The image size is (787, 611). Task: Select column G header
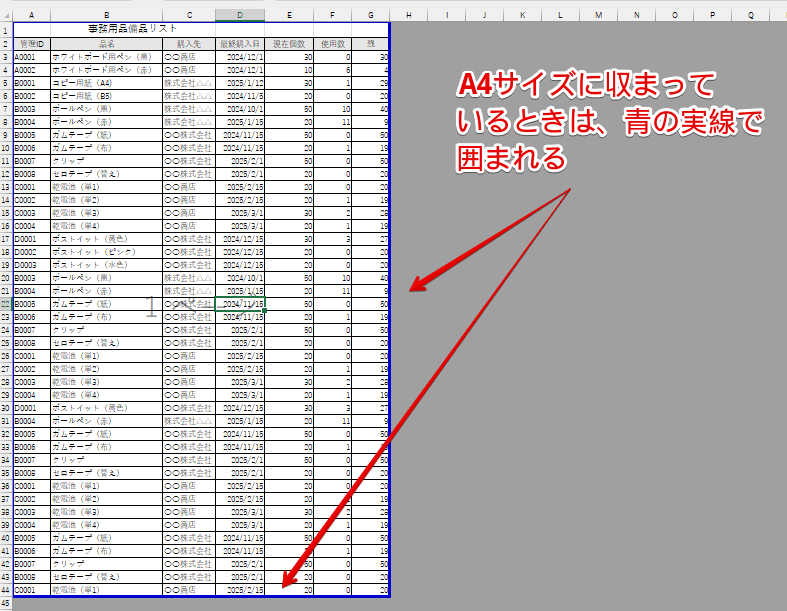point(370,16)
